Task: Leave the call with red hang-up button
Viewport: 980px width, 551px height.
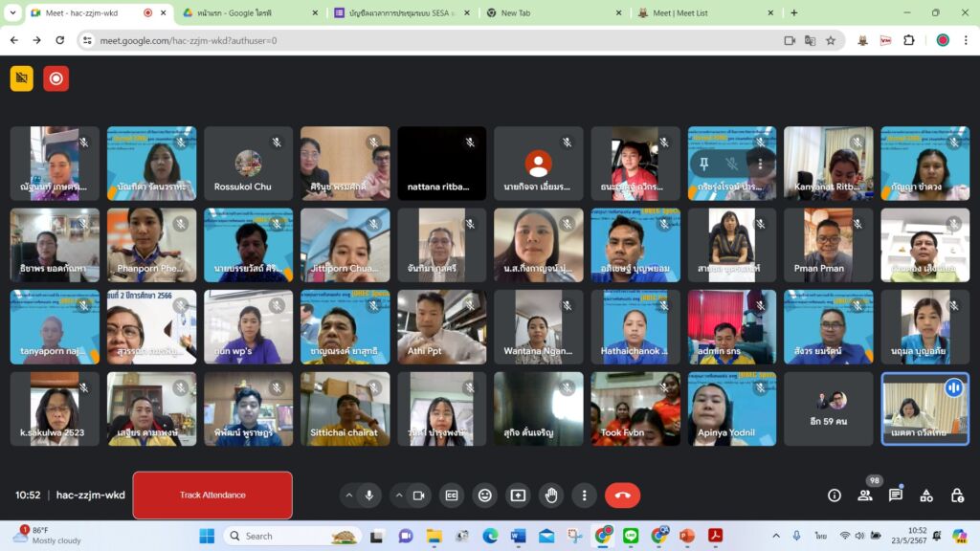Action: 622,496
